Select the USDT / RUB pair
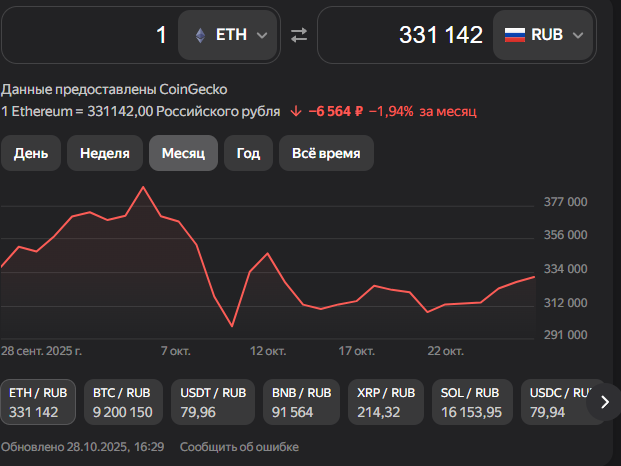The width and height of the screenshot is (621, 466). [210, 402]
